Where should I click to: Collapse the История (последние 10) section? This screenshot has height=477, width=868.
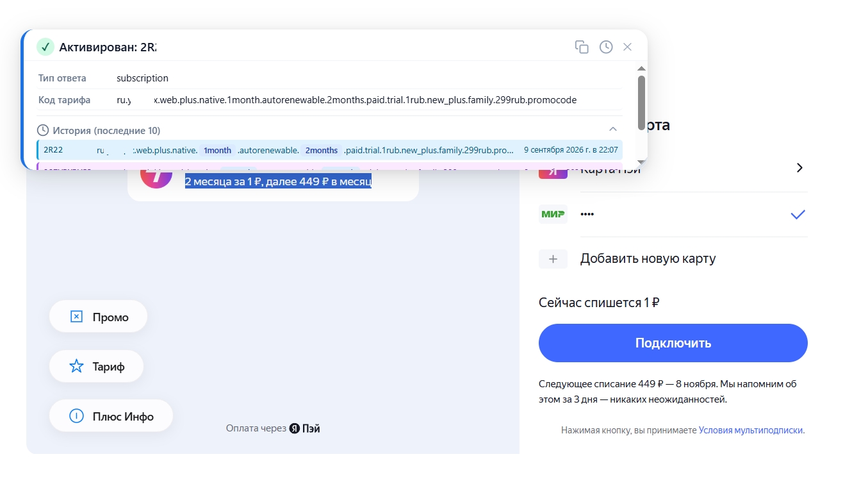[x=613, y=129]
